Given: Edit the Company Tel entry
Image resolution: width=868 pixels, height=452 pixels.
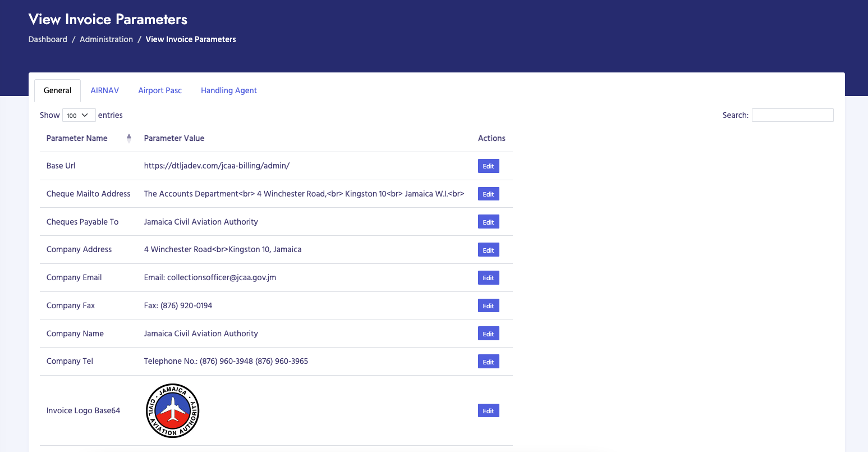Looking at the screenshot, I should point(488,362).
